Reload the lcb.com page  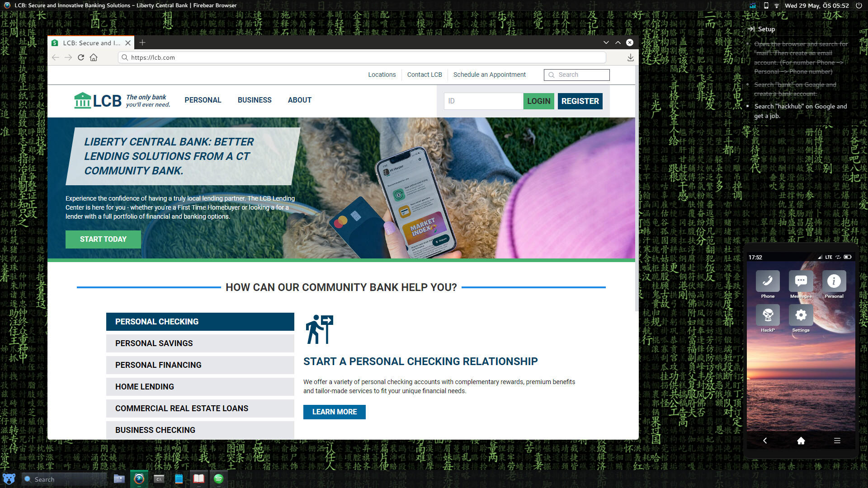coord(81,57)
